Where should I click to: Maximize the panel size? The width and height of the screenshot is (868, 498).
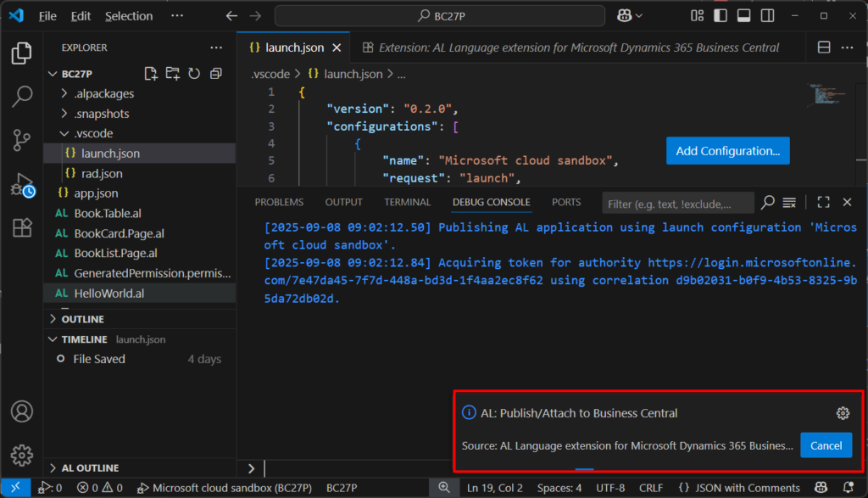click(823, 203)
